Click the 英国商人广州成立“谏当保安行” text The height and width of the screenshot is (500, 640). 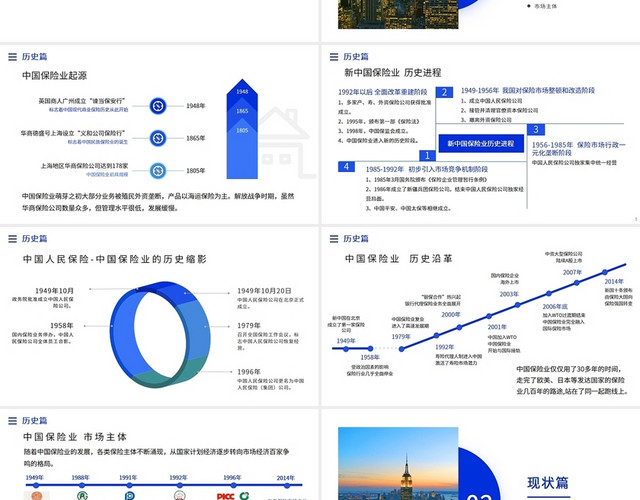[x=82, y=101]
